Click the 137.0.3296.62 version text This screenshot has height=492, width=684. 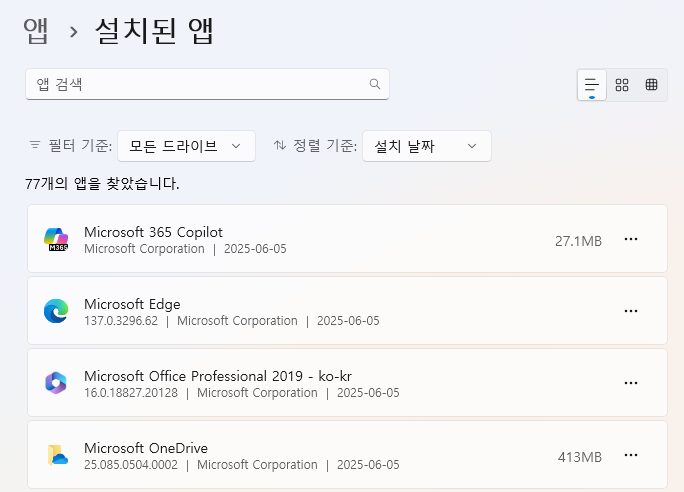tap(121, 321)
